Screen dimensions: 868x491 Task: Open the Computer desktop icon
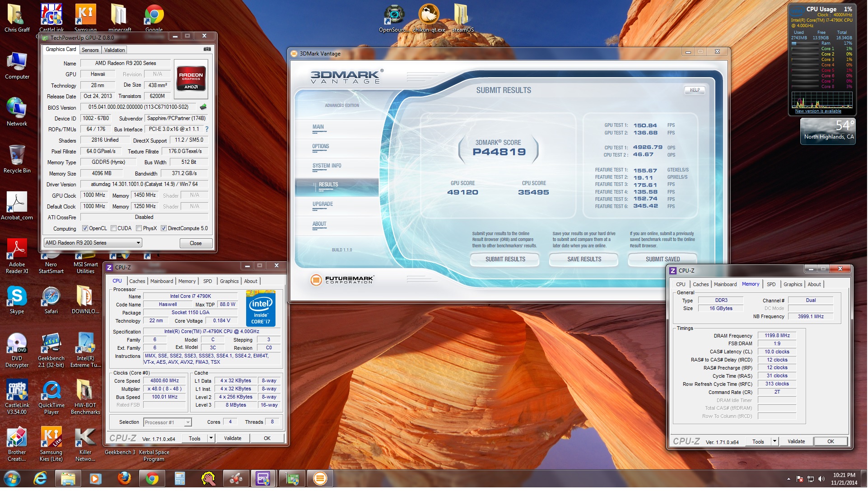tap(17, 66)
